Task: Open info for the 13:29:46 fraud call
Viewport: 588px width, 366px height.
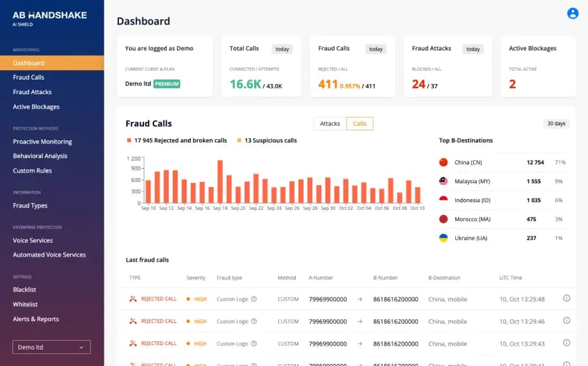Action: click(567, 320)
